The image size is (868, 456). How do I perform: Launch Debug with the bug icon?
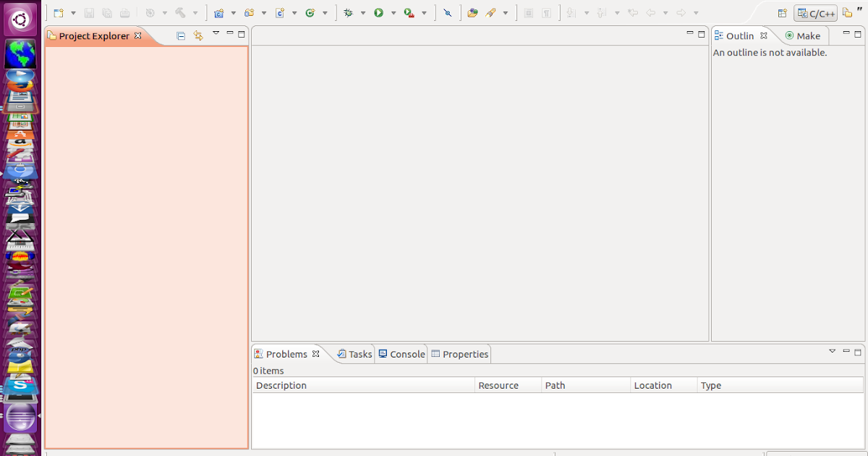point(348,13)
